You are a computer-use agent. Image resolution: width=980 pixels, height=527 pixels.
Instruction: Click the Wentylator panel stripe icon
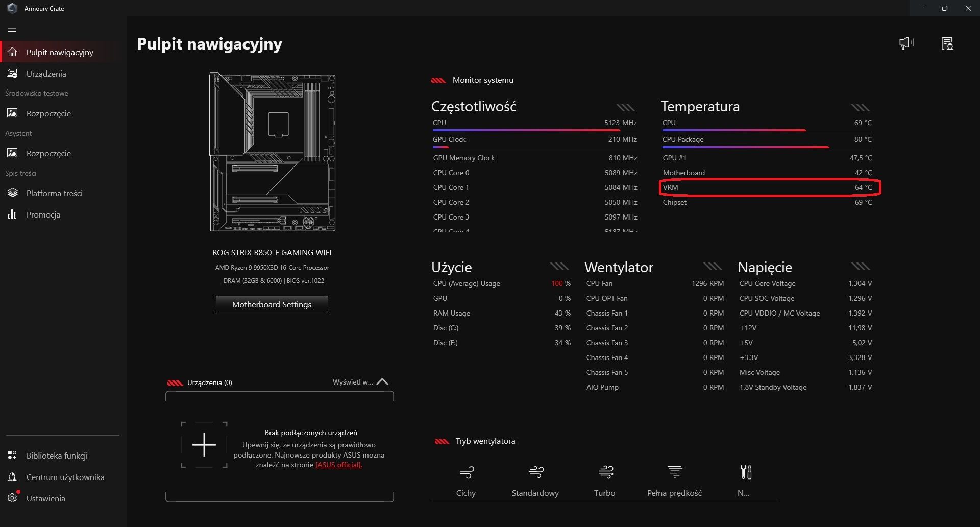pos(713,266)
